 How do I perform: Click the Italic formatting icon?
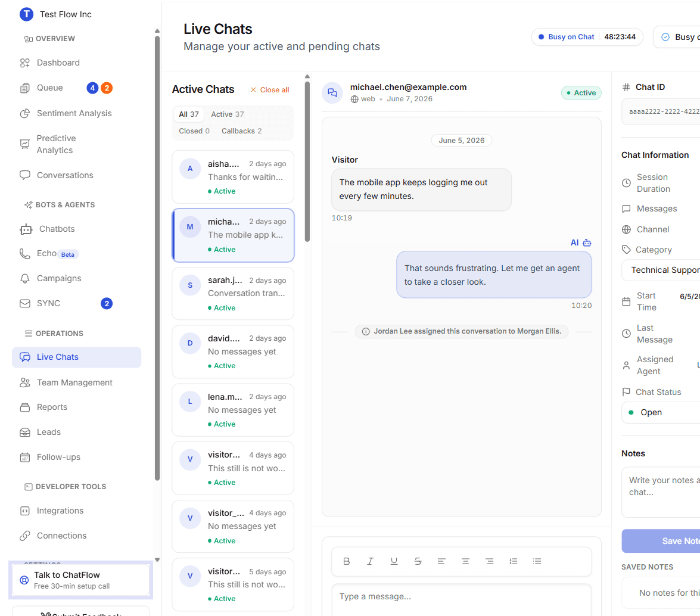click(370, 561)
